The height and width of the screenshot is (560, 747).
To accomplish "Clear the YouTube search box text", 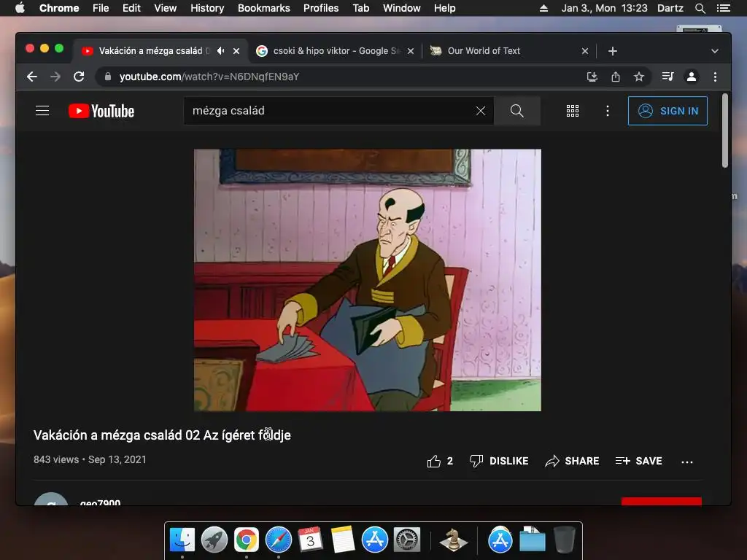I will pyautogui.click(x=481, y=111).
